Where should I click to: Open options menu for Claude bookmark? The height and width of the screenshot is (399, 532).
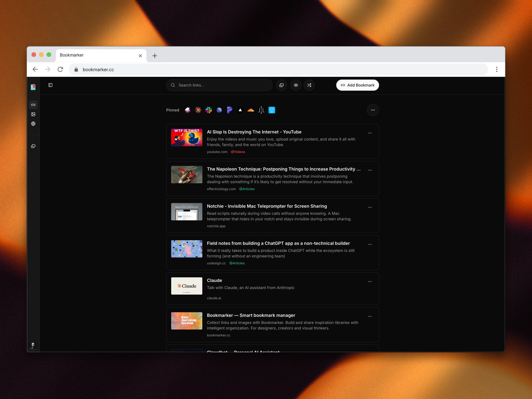370,282
